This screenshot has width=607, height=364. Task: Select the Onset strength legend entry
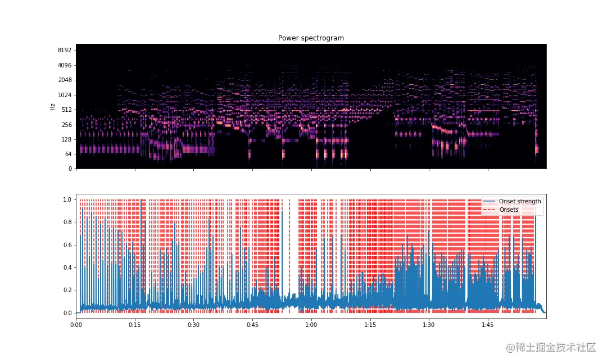519,201
